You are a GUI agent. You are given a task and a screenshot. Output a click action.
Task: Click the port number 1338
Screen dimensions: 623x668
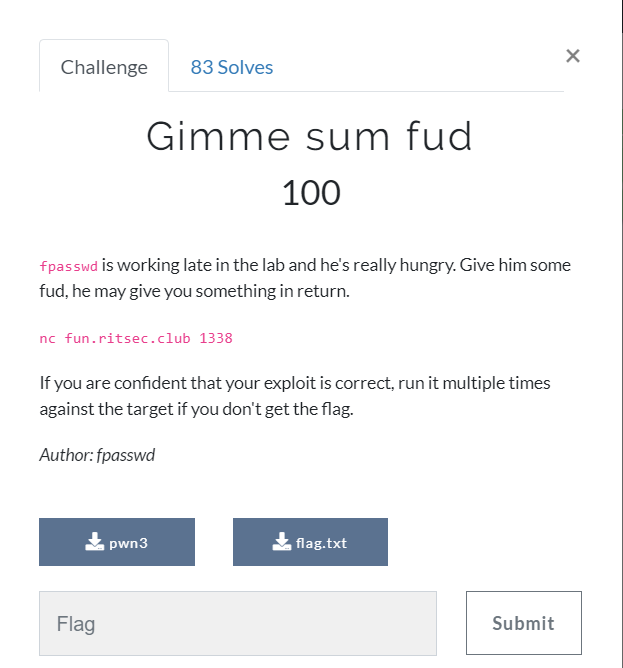216,338
